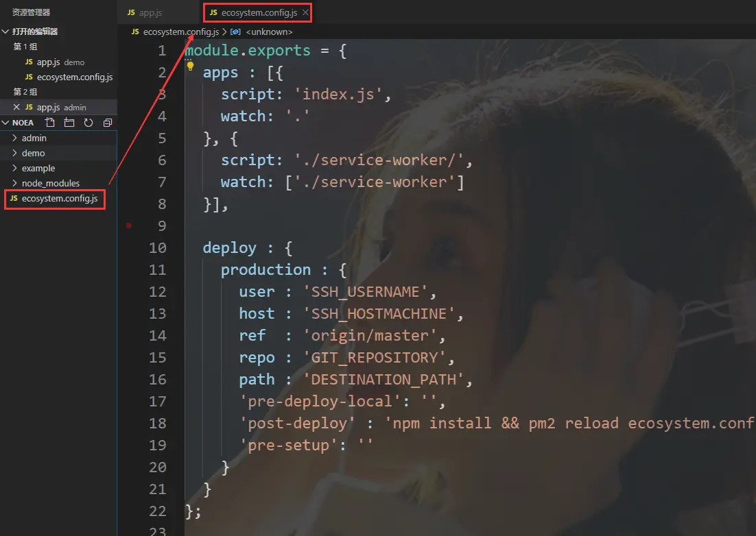
Task: Expand the example folder
Action: pos(14,168)
